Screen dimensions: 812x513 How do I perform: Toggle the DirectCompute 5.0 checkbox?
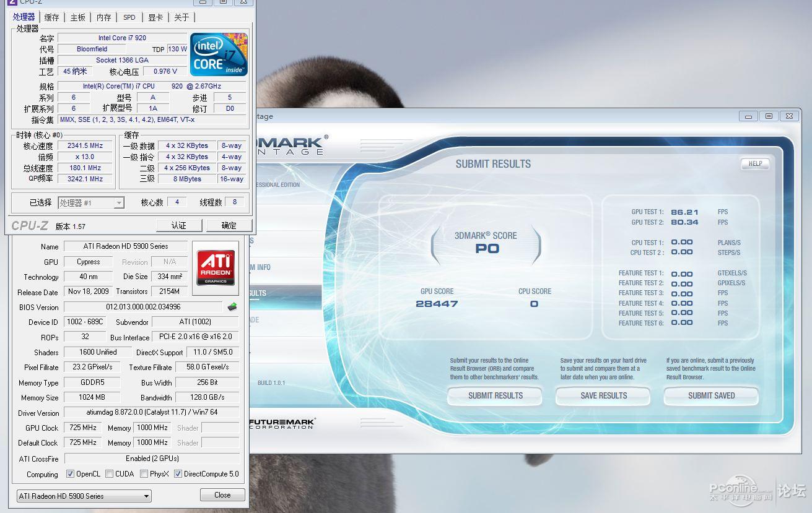(x=178, y=474)
